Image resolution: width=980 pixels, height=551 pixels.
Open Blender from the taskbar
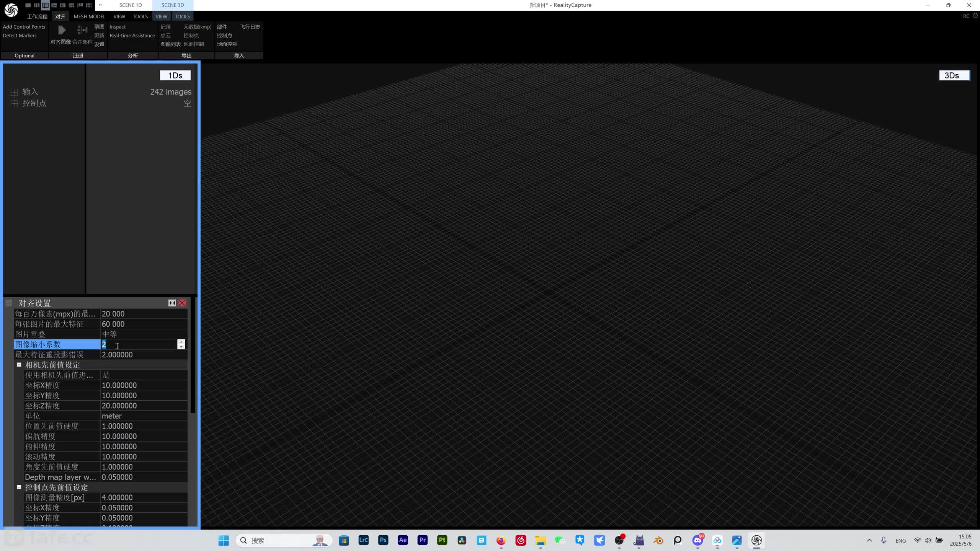tap(658, 540)
